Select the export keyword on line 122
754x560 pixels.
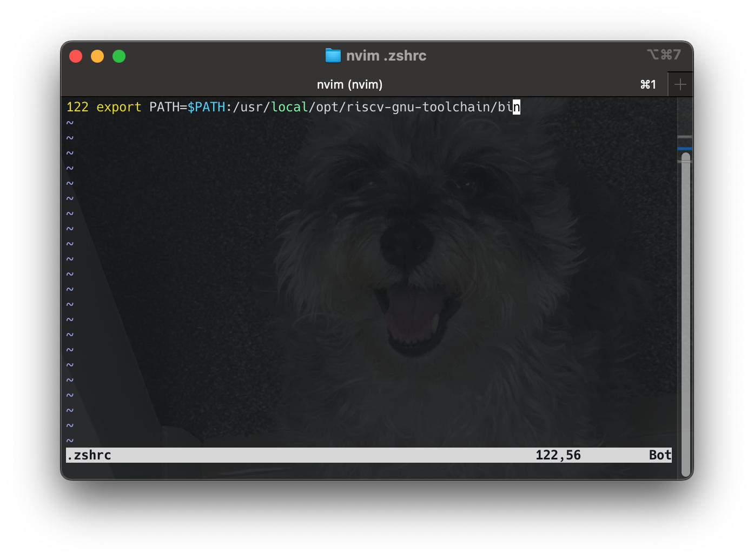119,107
